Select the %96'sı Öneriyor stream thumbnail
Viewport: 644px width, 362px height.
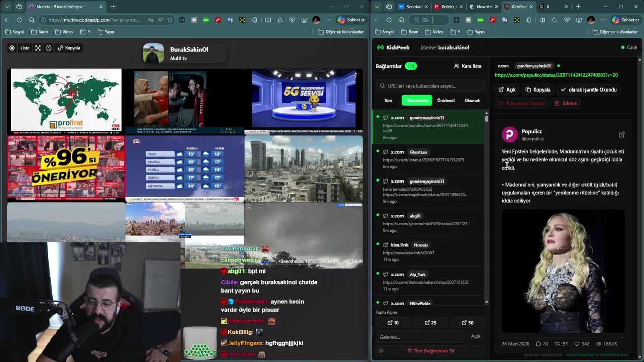(x=66, y=168)
